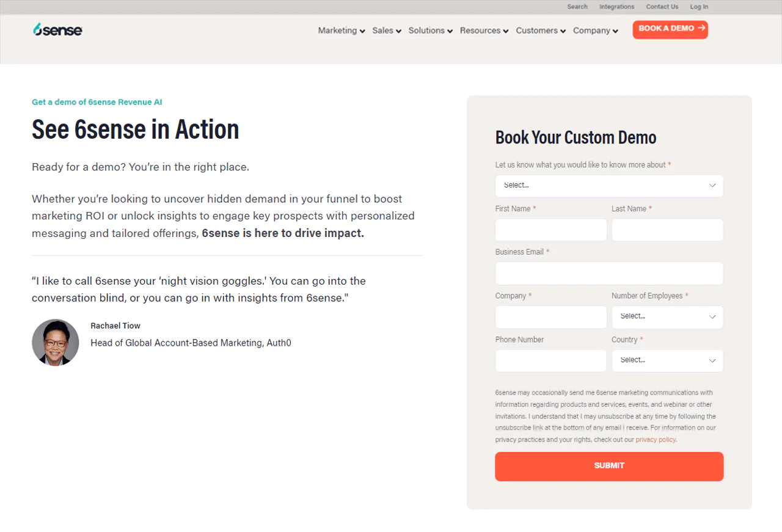782x532 pixels.
Task: Focus the Business Email field
Action: (609, 274)
